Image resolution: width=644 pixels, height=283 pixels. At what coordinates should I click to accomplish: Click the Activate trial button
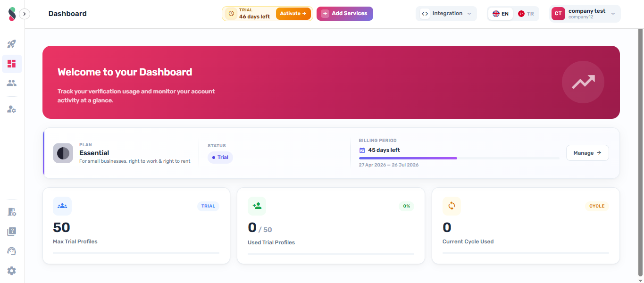coord(293,14)
